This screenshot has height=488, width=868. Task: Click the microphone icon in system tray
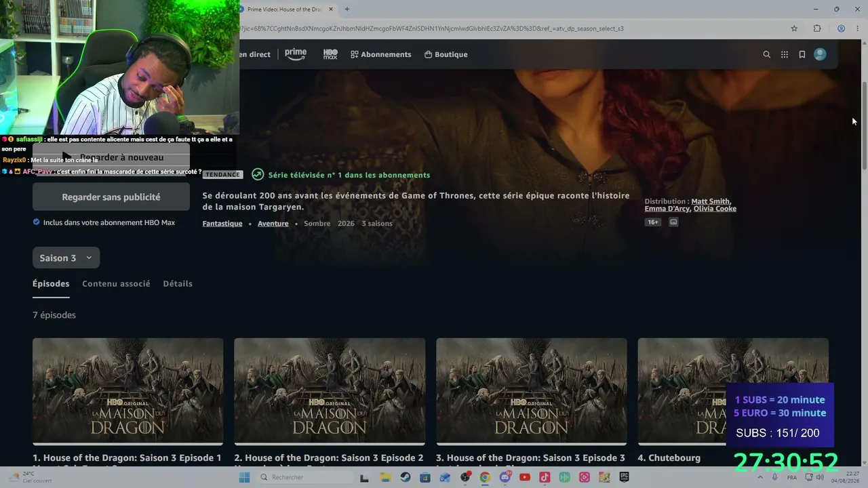click(x=775, y=477)
